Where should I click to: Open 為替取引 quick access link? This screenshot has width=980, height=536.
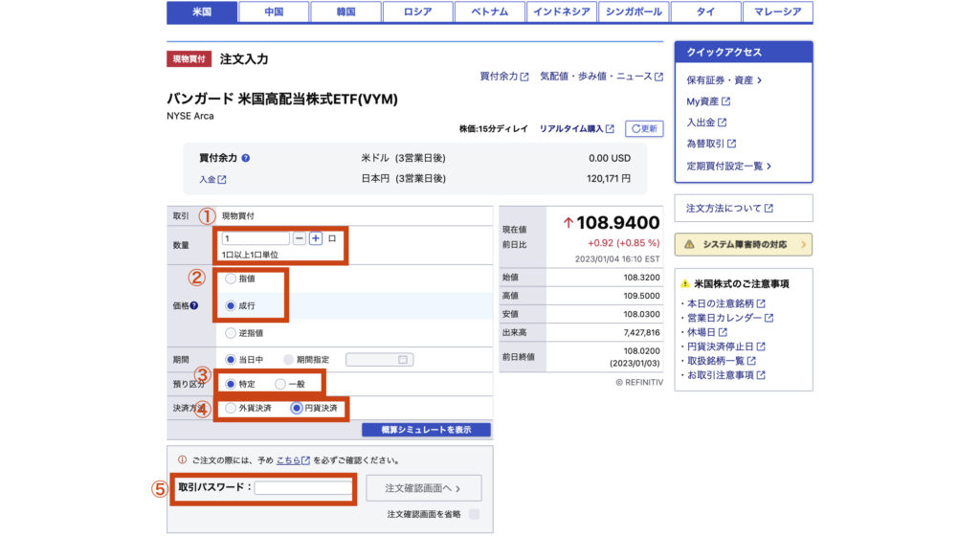(711, 144)
